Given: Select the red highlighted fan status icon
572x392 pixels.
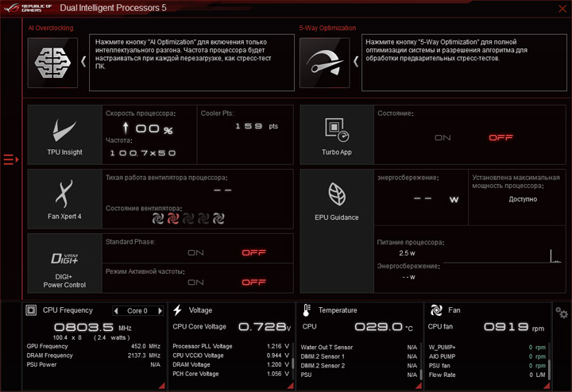Looking at the screenshot, I should coord(173,218).
